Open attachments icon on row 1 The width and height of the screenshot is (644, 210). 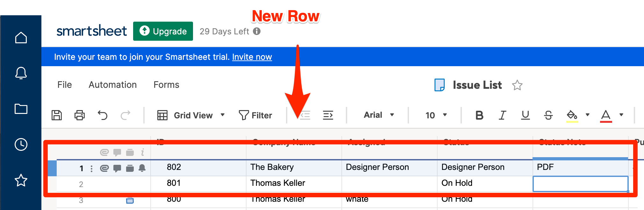point(104,168)
